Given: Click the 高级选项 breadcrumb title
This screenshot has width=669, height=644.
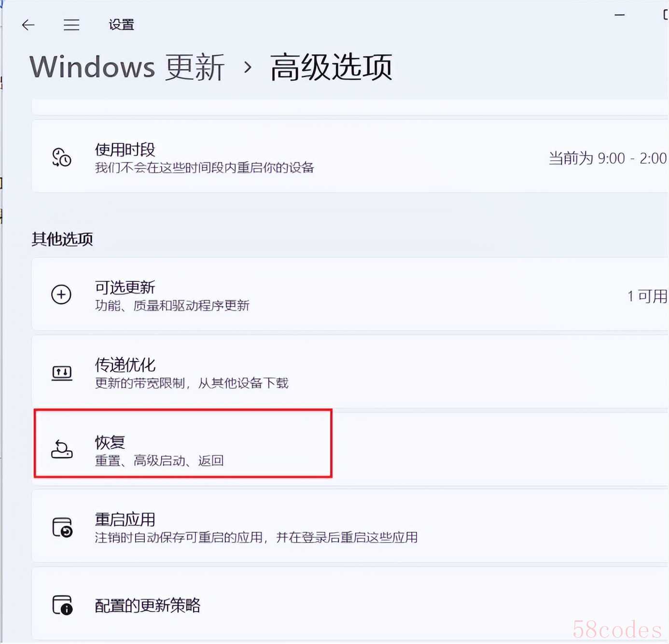Looking at the screenshot, I should coord(331,67).
